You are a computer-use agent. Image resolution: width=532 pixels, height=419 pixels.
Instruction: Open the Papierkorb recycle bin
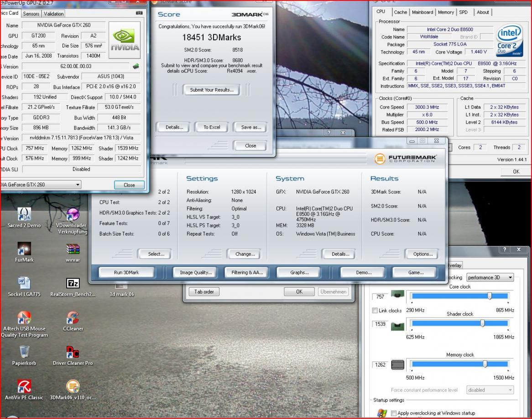pos(24,356)
